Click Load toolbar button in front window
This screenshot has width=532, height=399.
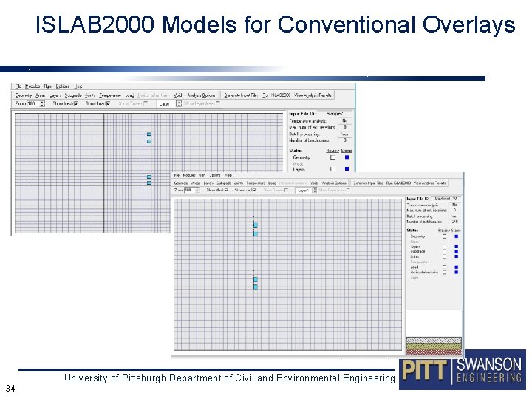click(272, 183)
